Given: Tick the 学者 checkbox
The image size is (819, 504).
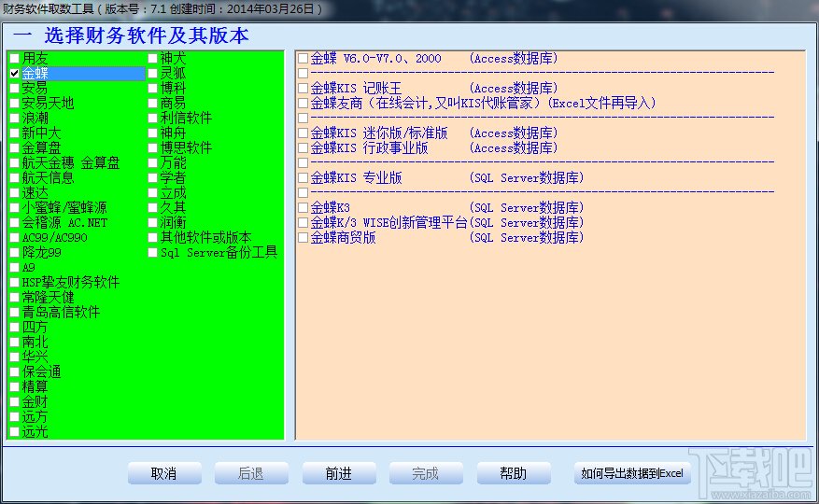Looking at the screenshot, I should tap(152, 177).
